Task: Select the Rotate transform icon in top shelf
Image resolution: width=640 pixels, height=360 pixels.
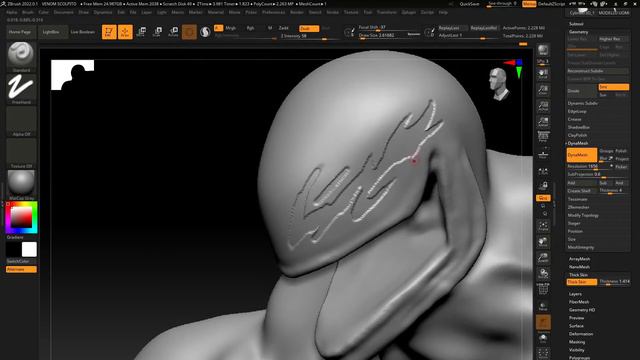Action: coord(173,32)
